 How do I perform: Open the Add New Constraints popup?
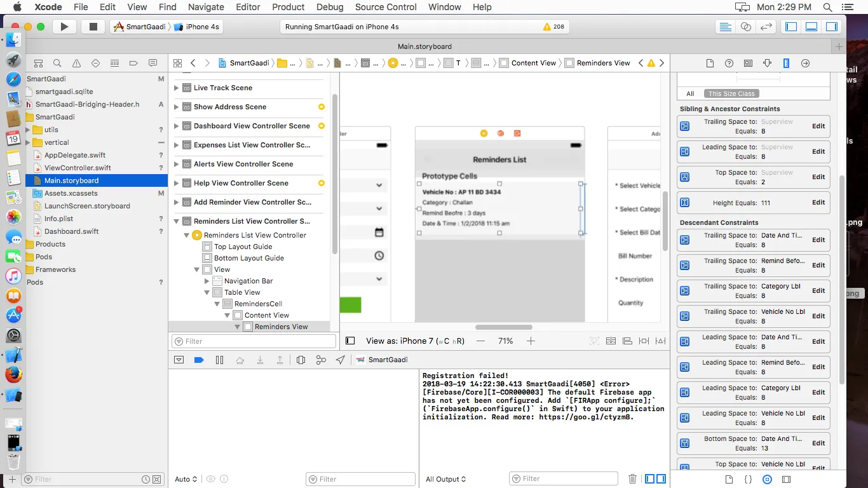(644, 341)
